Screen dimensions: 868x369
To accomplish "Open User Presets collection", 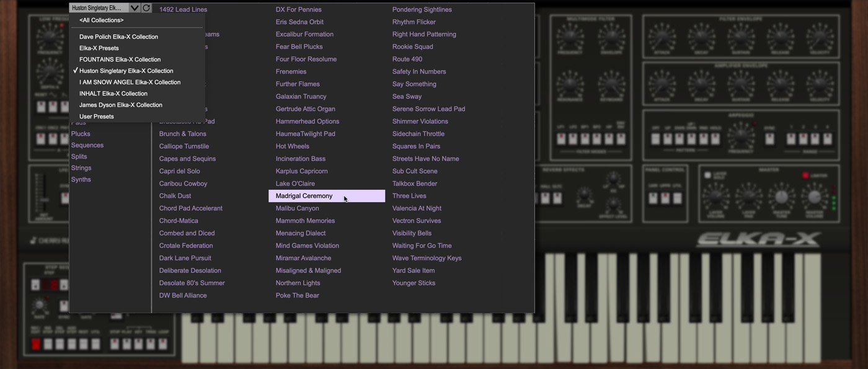I will tap(96, 117).
